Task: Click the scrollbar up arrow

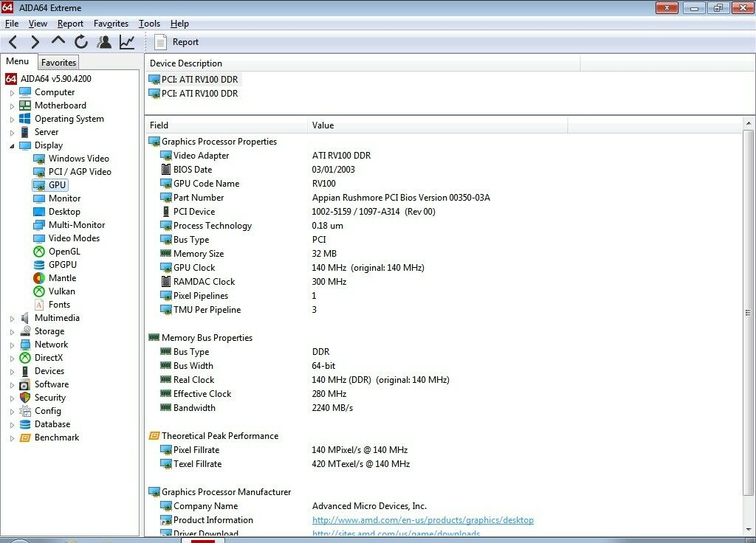Action: click(748, 124)
